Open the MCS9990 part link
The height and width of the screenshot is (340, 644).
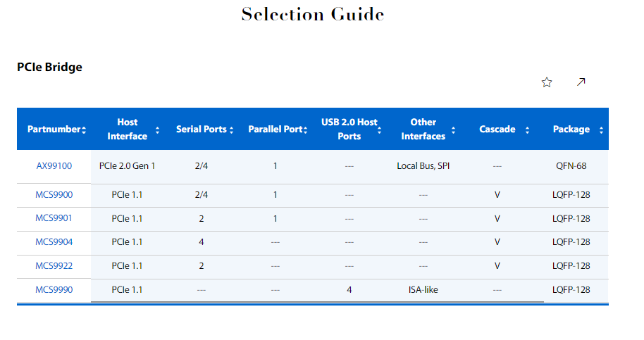pos(54,289)
